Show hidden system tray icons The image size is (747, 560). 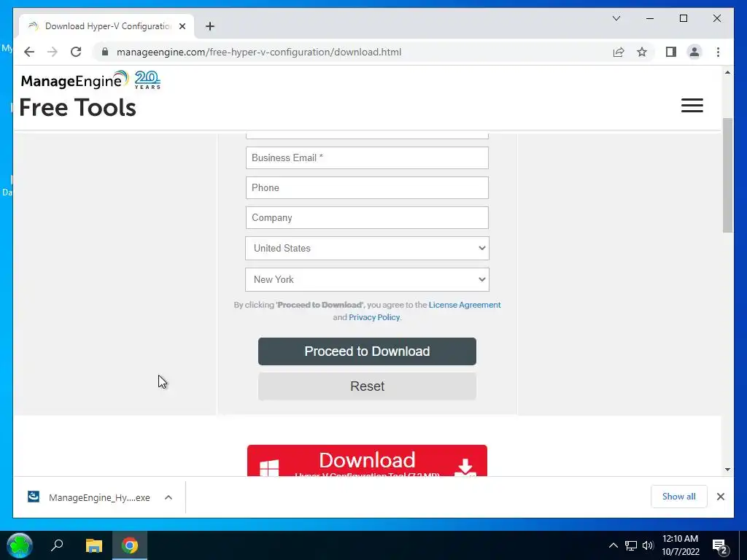[613, 545]
